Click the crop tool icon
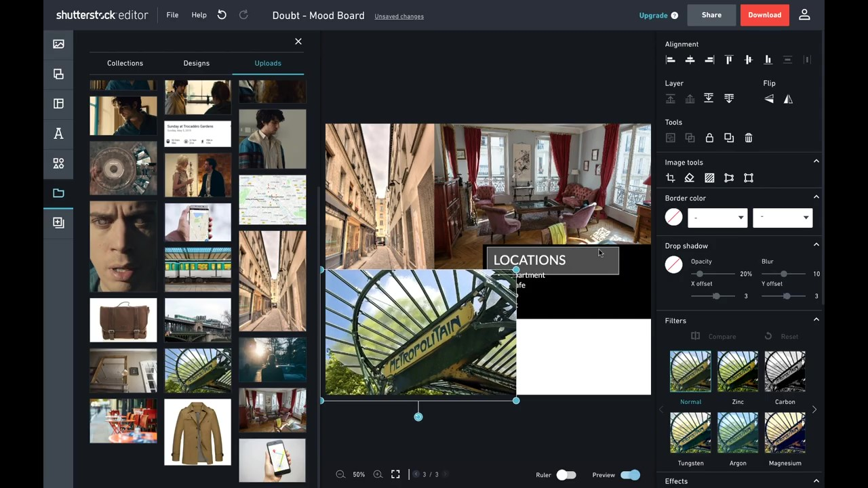Screen dimensions: 868x488 coord(670,178)
